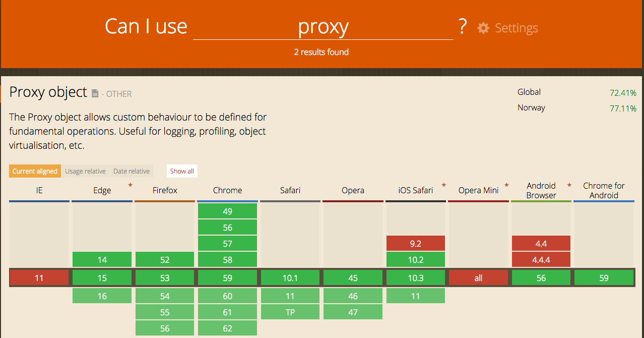Click the Edge notes asterisk
Viewport: 644px width, 338px height.
130,186
